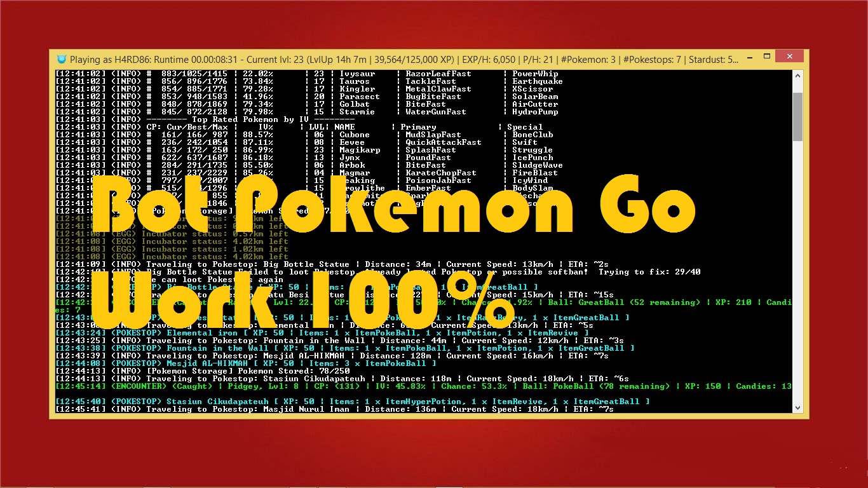Click the 'Eevee' name in top rated list
The height and width of the screenshot is (488, 868).
(x=352, y=142)
